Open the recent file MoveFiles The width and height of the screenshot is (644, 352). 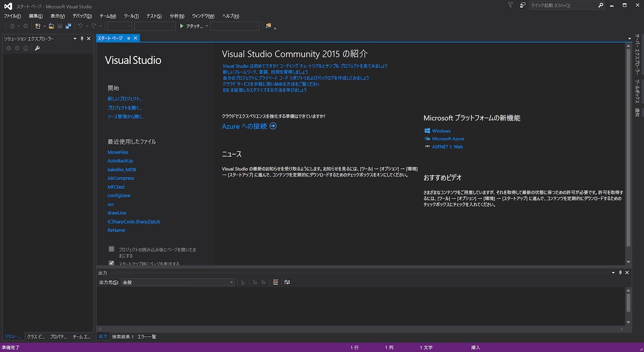[118, 152]
